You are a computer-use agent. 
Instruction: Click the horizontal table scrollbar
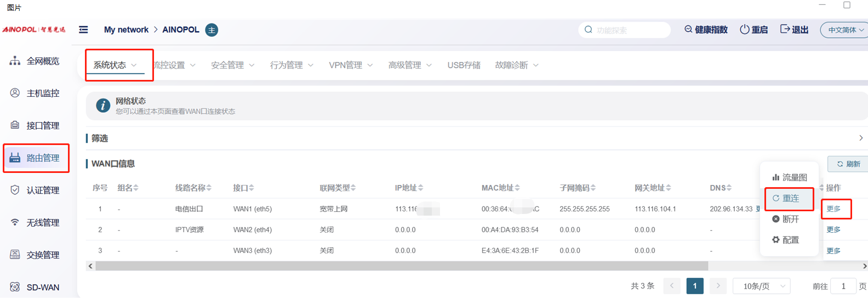[x=401, y=266]
